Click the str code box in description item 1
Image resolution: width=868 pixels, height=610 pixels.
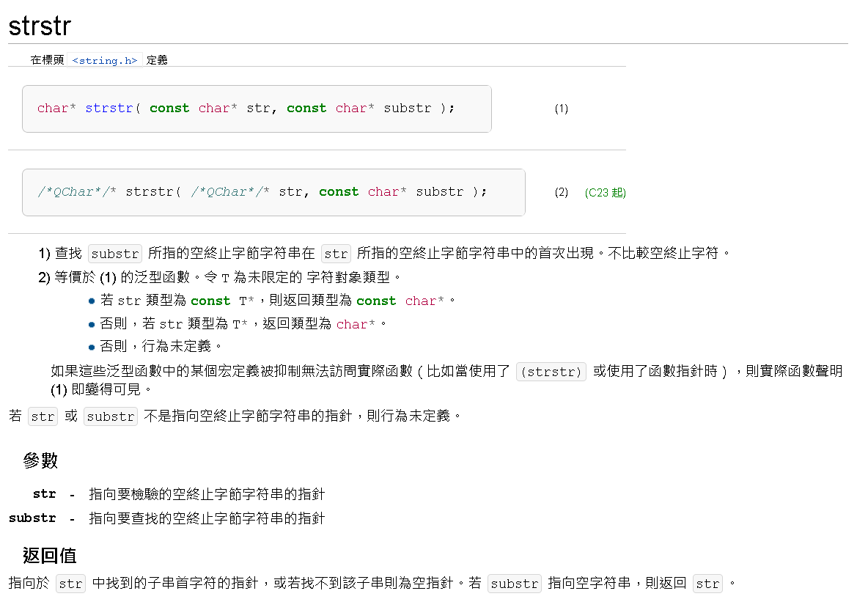click(336, 254)
